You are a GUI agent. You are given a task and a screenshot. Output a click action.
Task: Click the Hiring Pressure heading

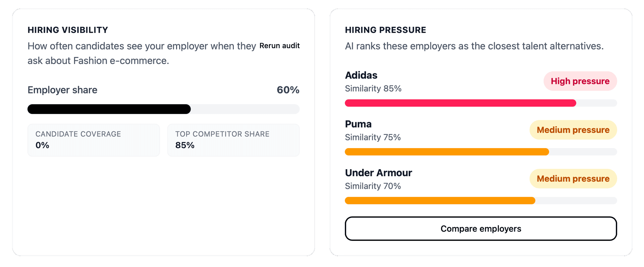click(385, 30)
